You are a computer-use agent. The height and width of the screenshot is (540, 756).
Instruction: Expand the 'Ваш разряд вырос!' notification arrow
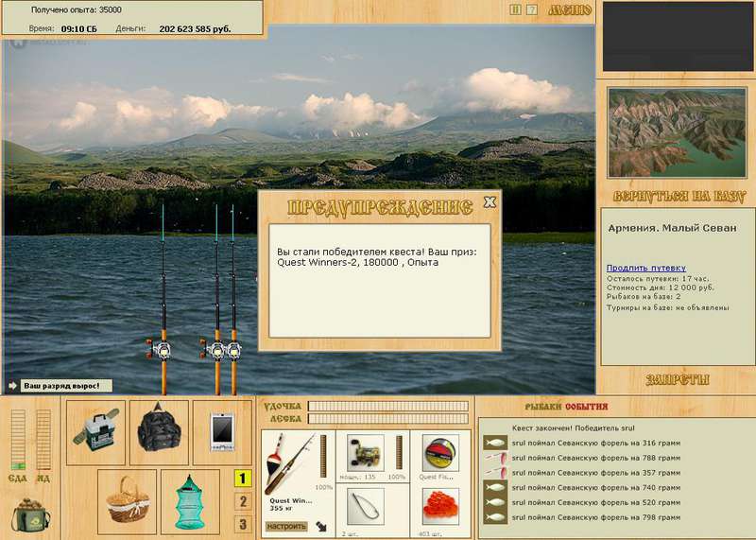(x=12, y=386)
